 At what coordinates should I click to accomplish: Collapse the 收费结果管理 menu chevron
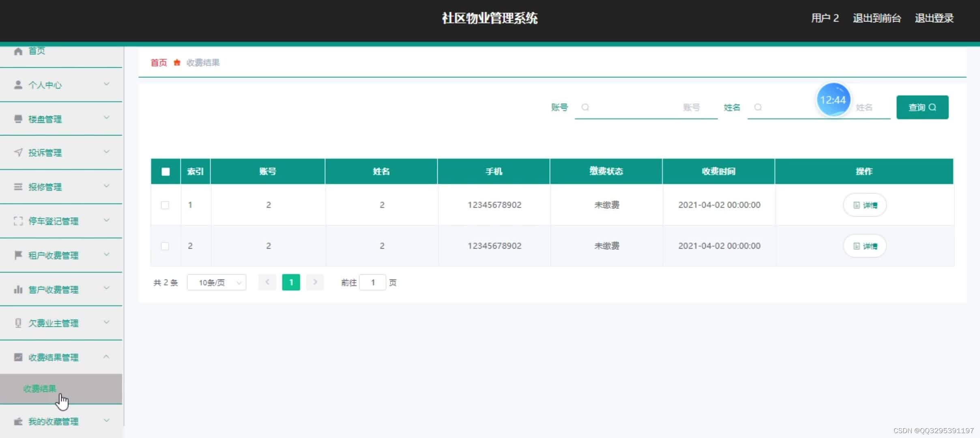pos(106,356)
